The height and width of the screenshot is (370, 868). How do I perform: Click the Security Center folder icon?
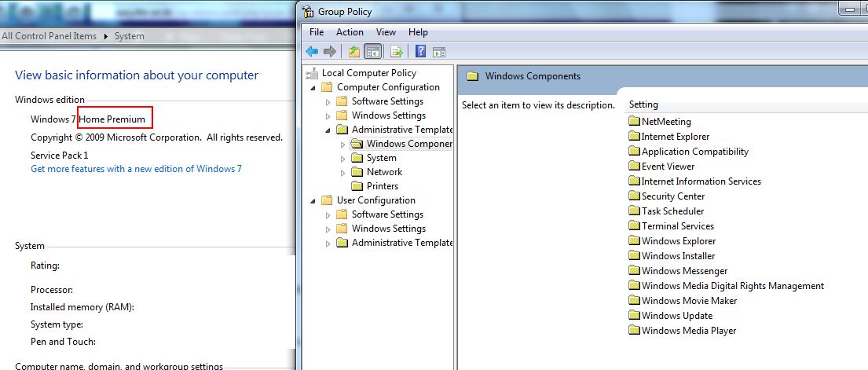[x=635, y=196]
